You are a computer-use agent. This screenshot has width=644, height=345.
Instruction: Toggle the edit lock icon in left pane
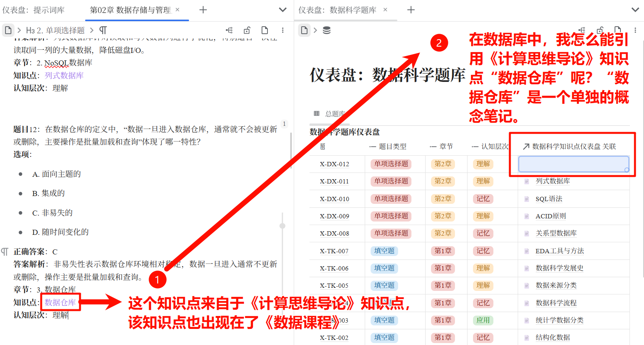[247, 30]
